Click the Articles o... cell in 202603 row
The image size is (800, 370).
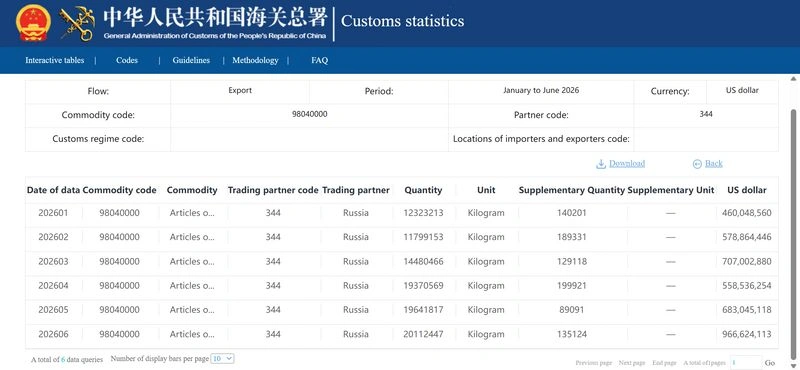click(192, 261)
